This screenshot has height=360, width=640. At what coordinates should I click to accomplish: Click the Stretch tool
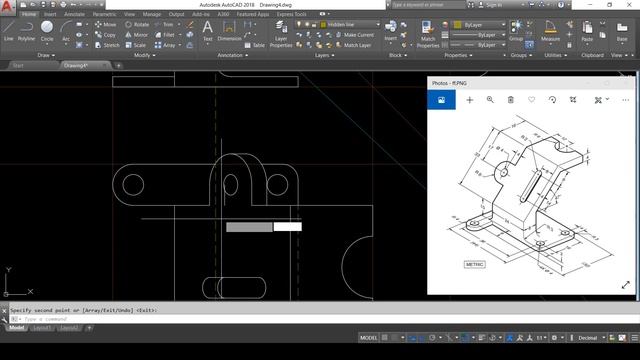[x=107, y=45]
